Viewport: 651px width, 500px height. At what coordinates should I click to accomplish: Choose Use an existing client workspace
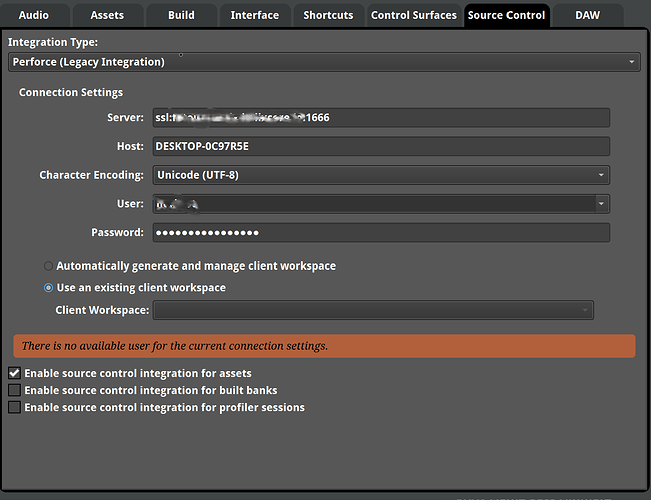point(48,288)
